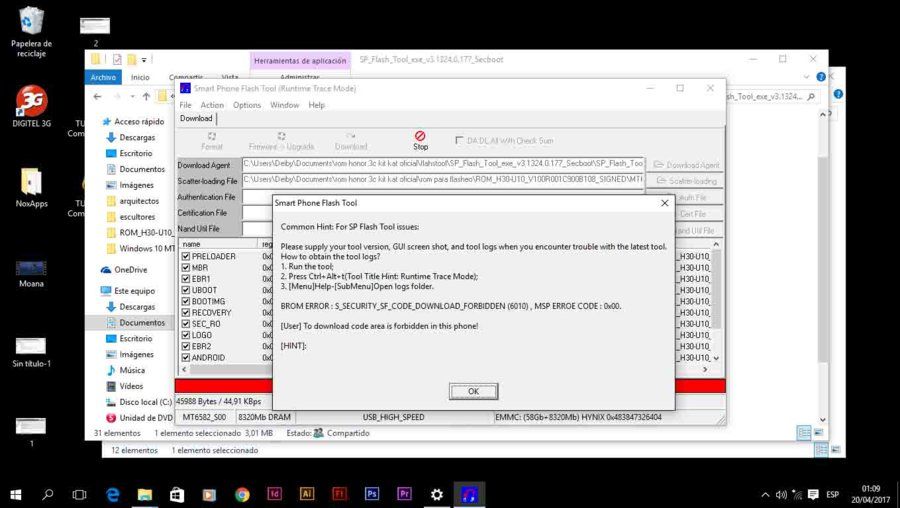Open Google Chrome from taskbar
Screen dimensions: 900x508
242,494
